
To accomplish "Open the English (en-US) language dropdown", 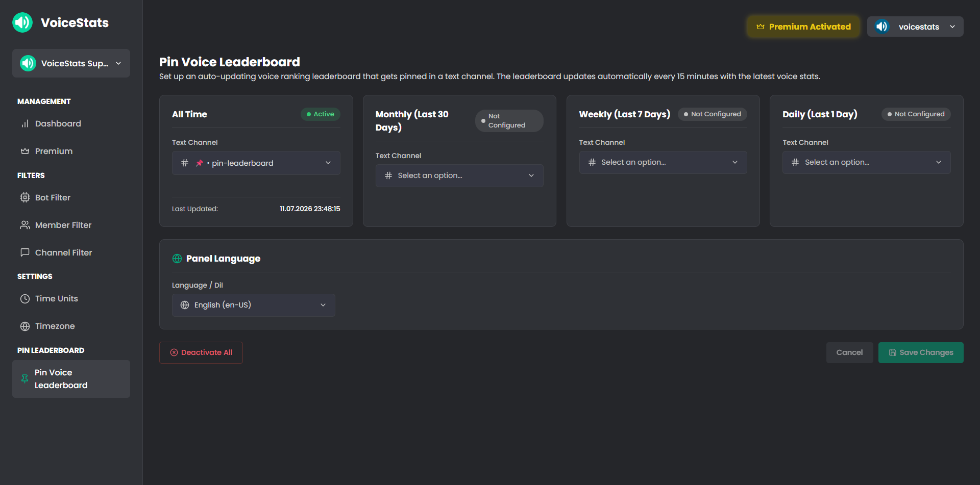I will (x=254, y=305).
